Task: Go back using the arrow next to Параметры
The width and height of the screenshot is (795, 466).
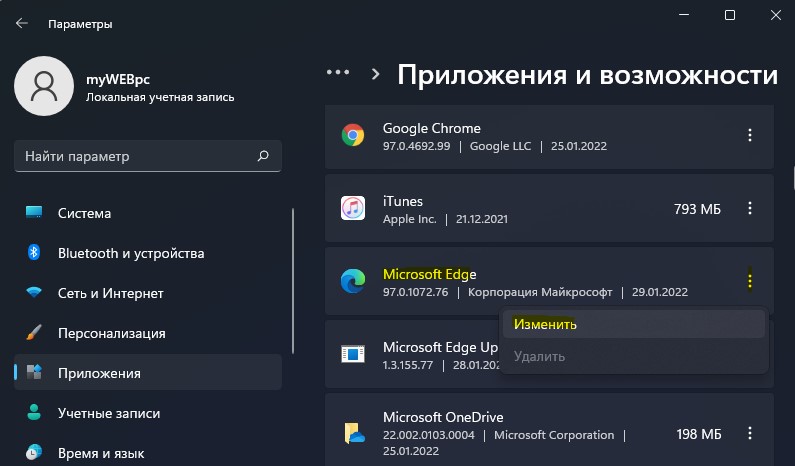Action: pos(22,23)
